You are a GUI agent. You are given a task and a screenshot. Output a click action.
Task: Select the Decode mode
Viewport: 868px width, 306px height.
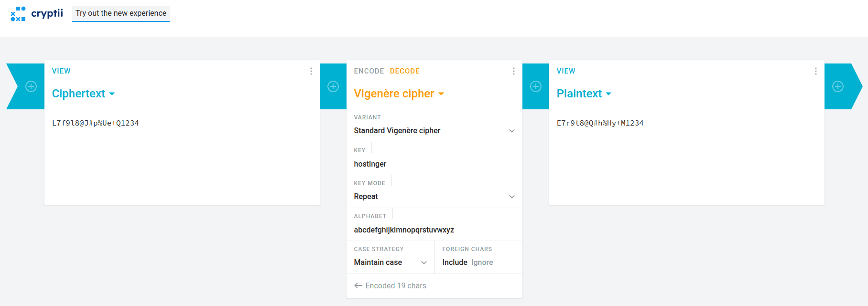coord(405,71)
